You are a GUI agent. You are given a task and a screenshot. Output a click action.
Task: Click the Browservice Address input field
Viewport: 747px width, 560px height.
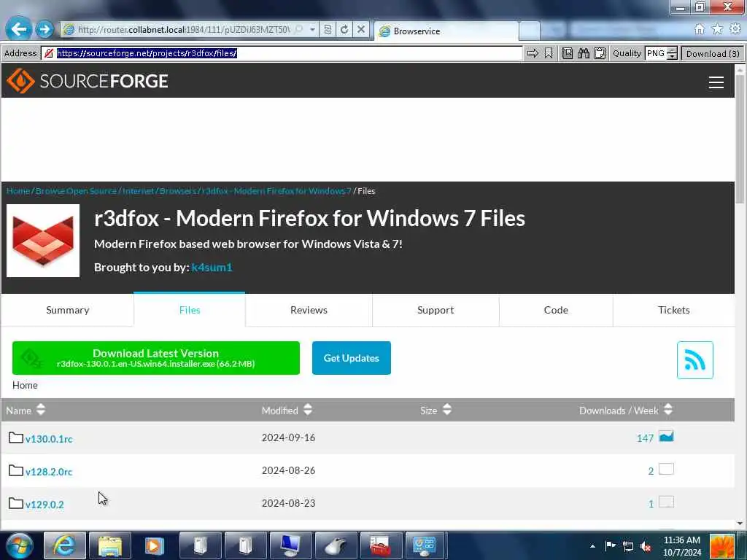click(x=282, y=53)
